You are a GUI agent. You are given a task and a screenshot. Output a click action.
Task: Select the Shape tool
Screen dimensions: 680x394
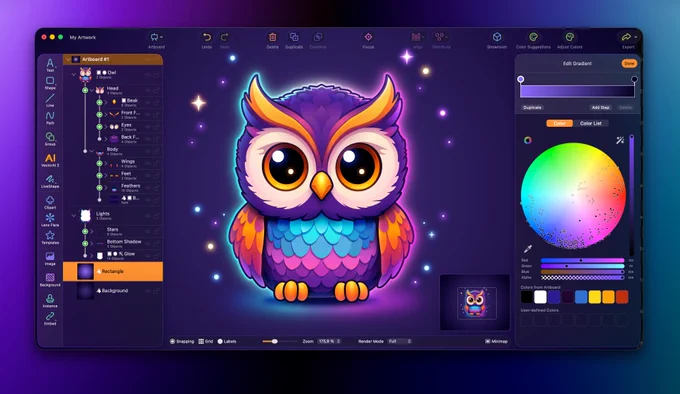coord(50,82)
